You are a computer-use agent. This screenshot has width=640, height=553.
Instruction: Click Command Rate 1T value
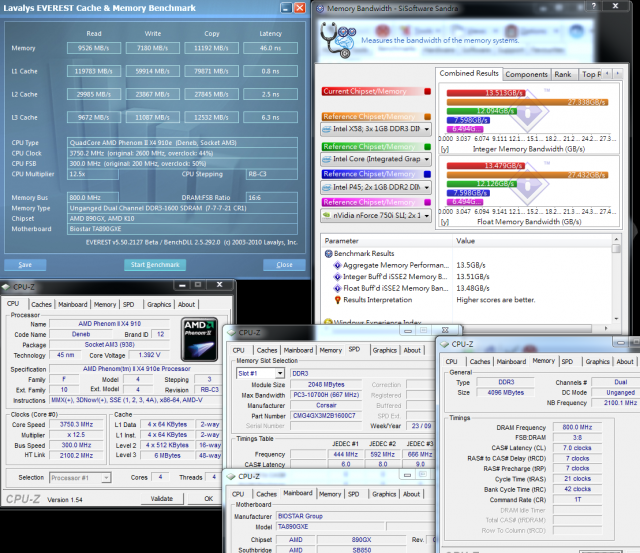(577, 500)
